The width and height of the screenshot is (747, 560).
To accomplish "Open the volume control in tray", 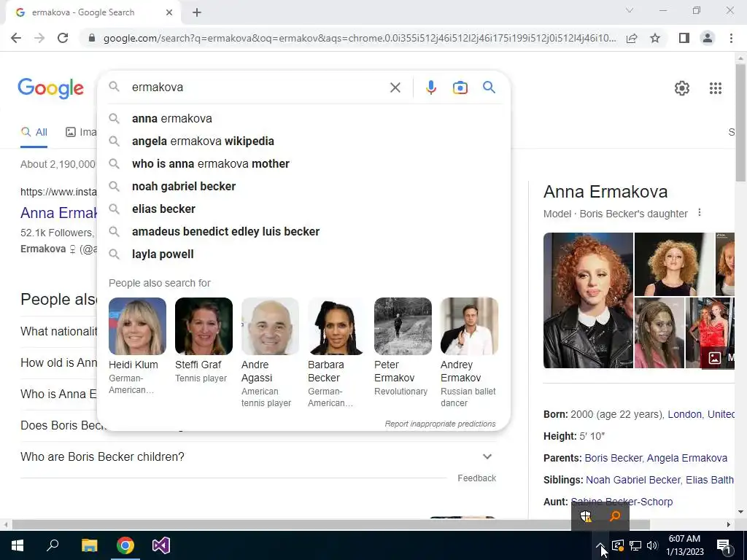I will click(652, 545).
